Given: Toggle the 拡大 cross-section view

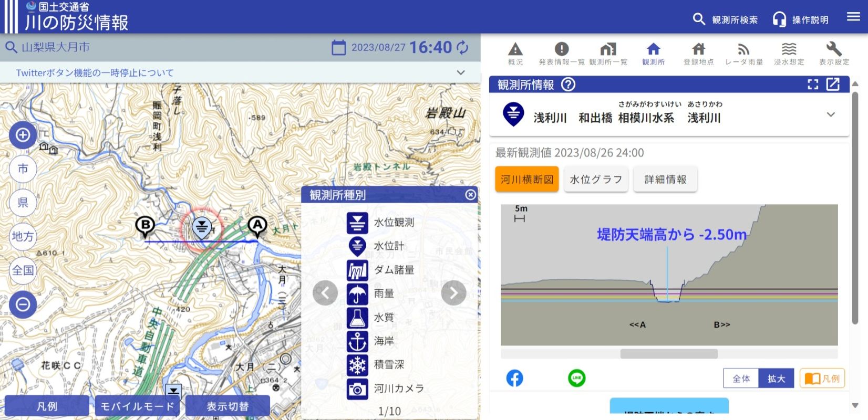Looking at the screenshot, I should [776, 379].
